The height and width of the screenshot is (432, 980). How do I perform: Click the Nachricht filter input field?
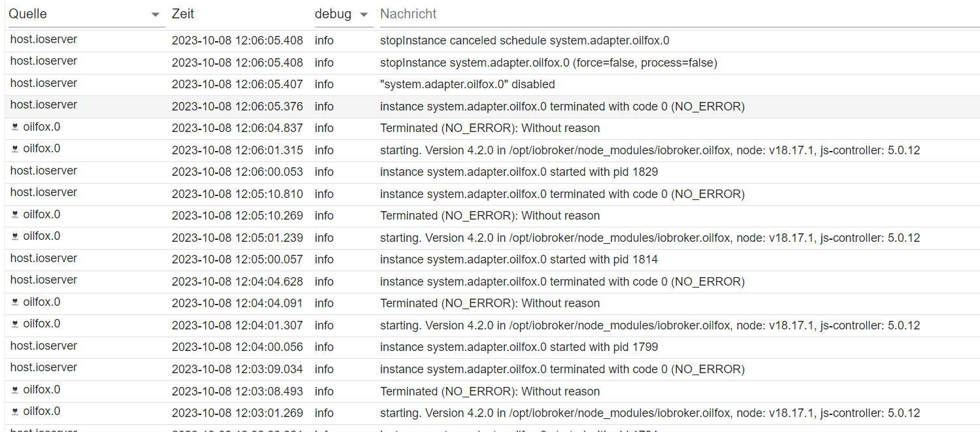679,14
